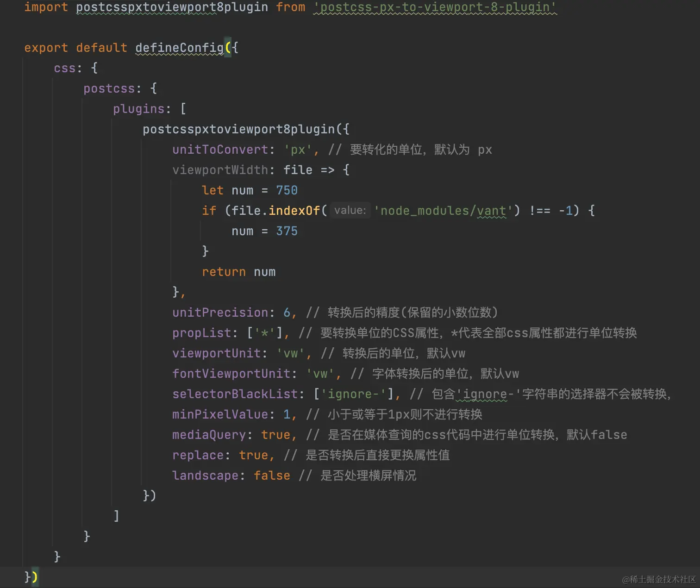Click the underlined postcsspxtoviewport8plugin import name
The height and width of the screenshot is (588, 700).
(172, 7)
